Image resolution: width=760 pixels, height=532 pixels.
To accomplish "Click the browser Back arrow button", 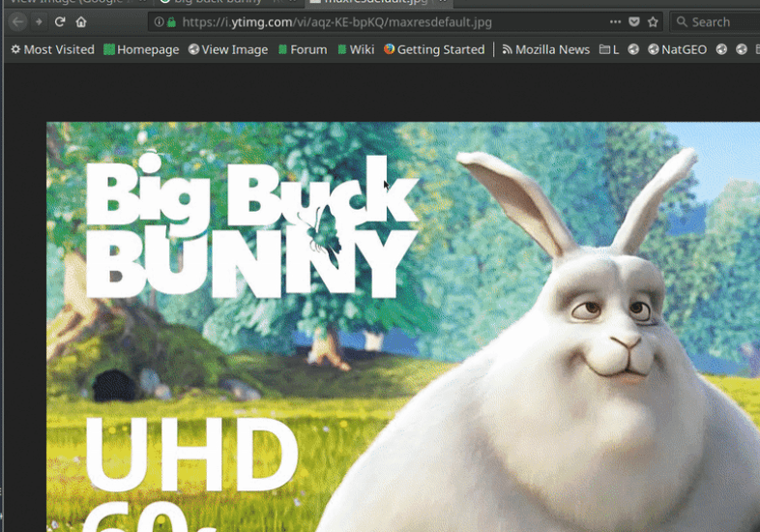I will pyautogui.click(x=17, y=22).
